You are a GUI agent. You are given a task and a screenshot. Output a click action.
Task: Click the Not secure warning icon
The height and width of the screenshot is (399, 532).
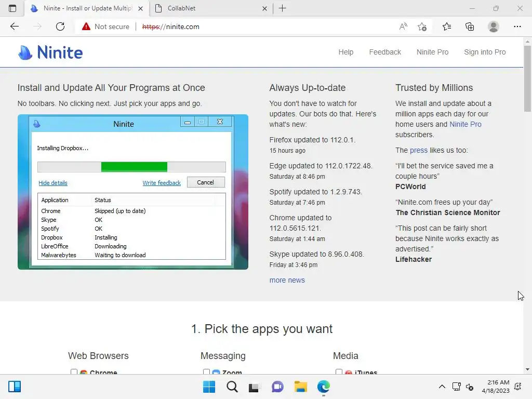pyautogui.click(x=86, y=26)
